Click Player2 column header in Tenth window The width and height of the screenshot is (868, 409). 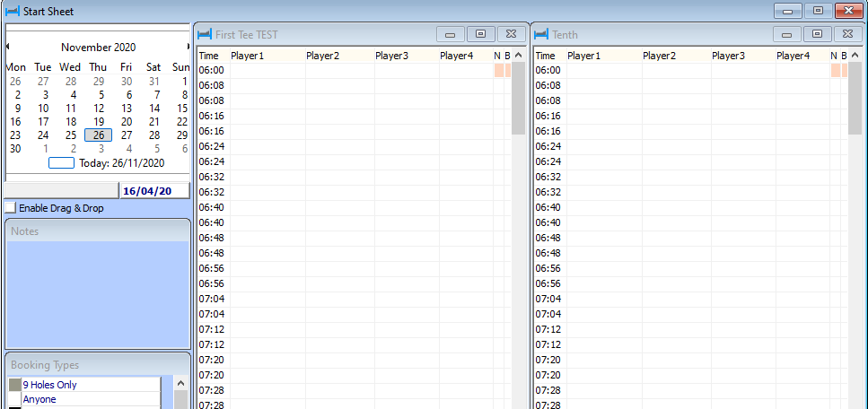point(677,56)
